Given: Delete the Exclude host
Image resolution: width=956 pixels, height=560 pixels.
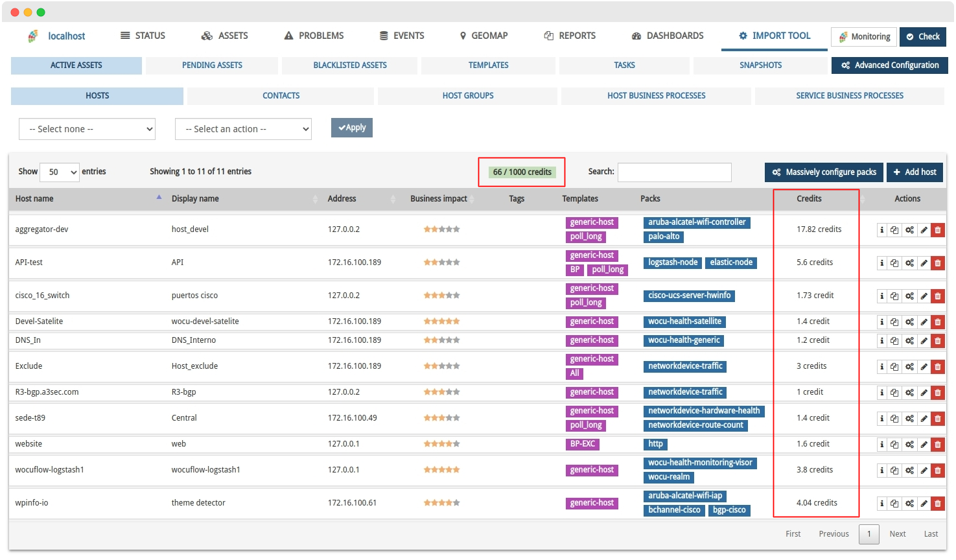Looking at the screenshot, I should tap(938, 367).
